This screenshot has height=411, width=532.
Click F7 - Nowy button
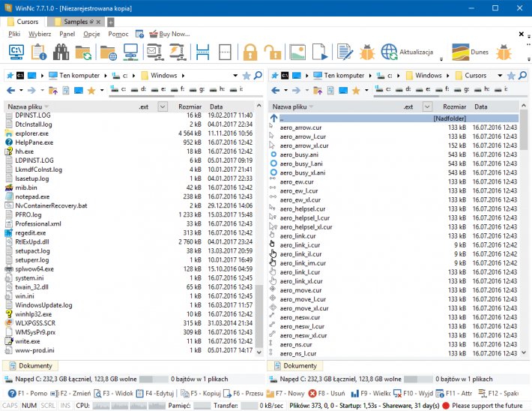[x=285, y=393]
